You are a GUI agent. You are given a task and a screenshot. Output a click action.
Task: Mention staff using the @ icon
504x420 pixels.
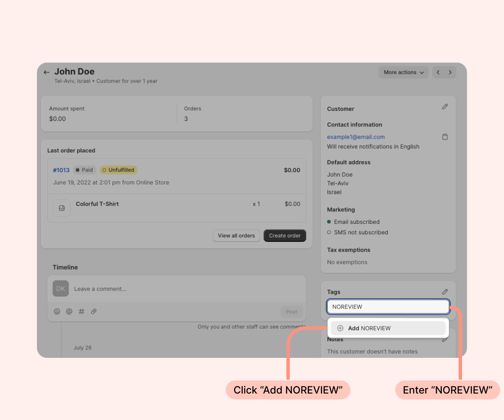[69, 312]
